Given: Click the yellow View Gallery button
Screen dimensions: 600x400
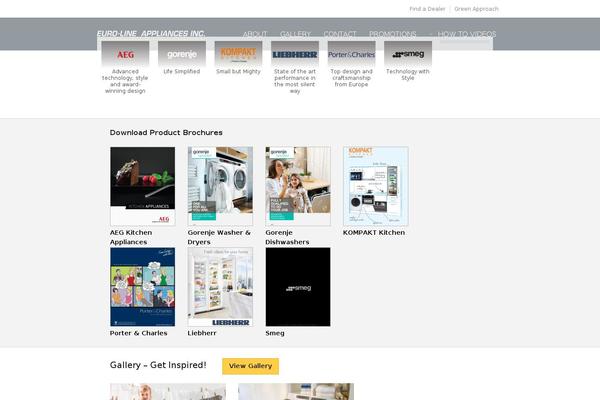Looking at the screenshot, I should 251,366.
